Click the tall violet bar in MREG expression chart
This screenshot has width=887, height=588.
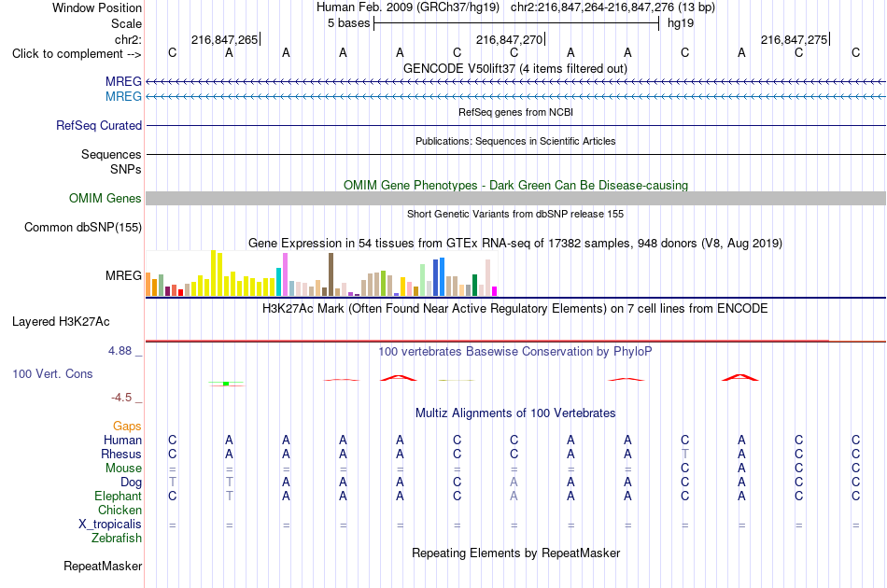pos(285,274)
